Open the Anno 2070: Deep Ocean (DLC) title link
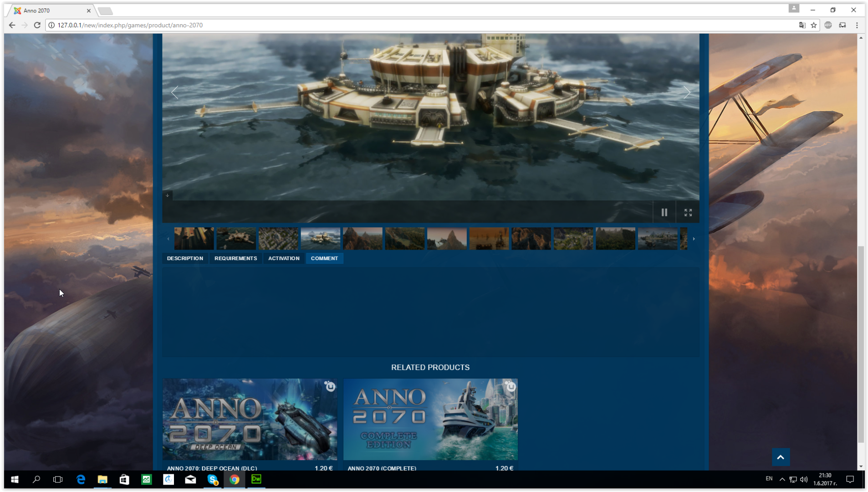 tap(212, 468)
